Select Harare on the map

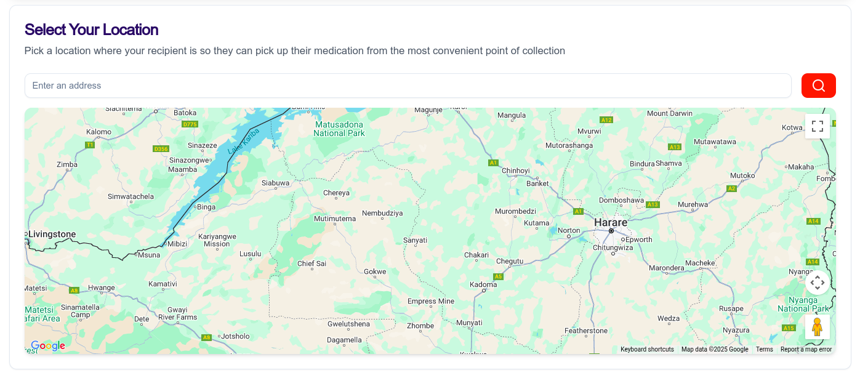click(x=610, y=222)
